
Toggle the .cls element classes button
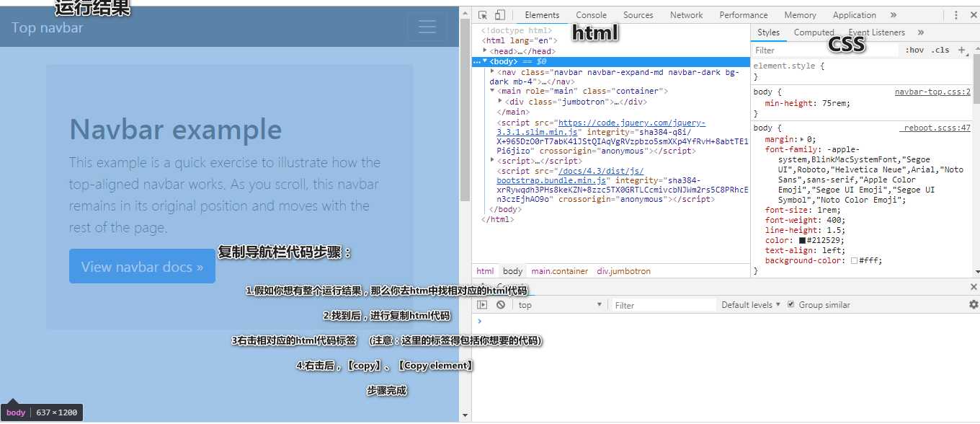tap(940, 50)
